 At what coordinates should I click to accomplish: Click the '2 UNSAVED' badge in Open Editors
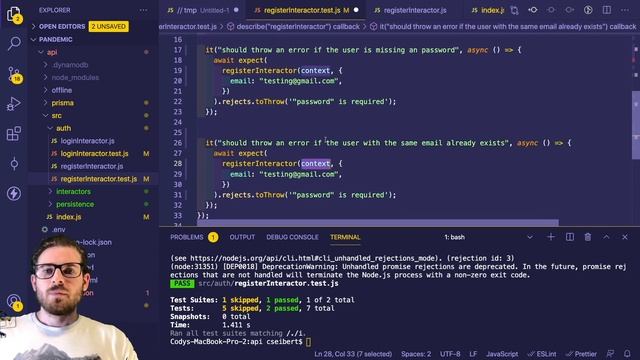click(x=108, y=27)
